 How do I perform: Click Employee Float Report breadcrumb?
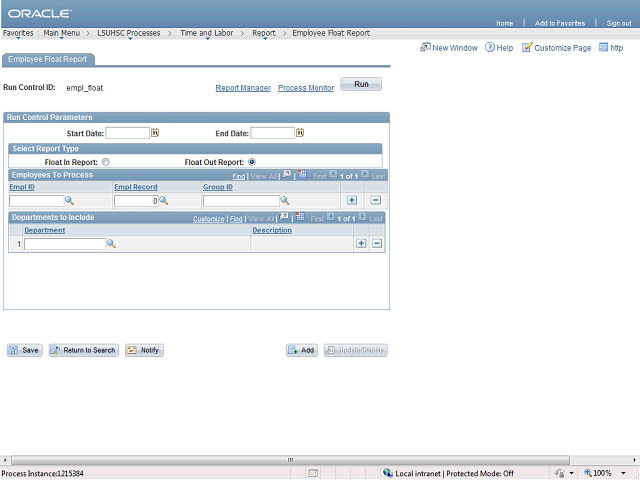pyautogui.click(x=331, y=33)
